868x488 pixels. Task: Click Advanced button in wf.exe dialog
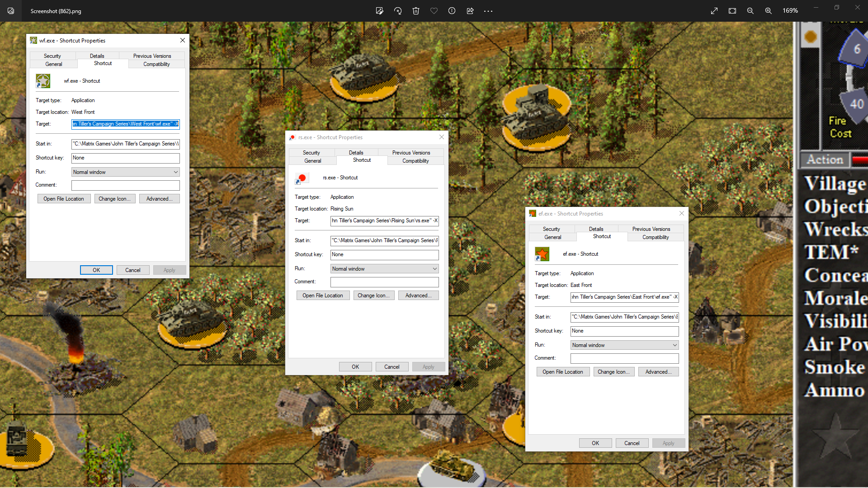(x=159, y=199)
